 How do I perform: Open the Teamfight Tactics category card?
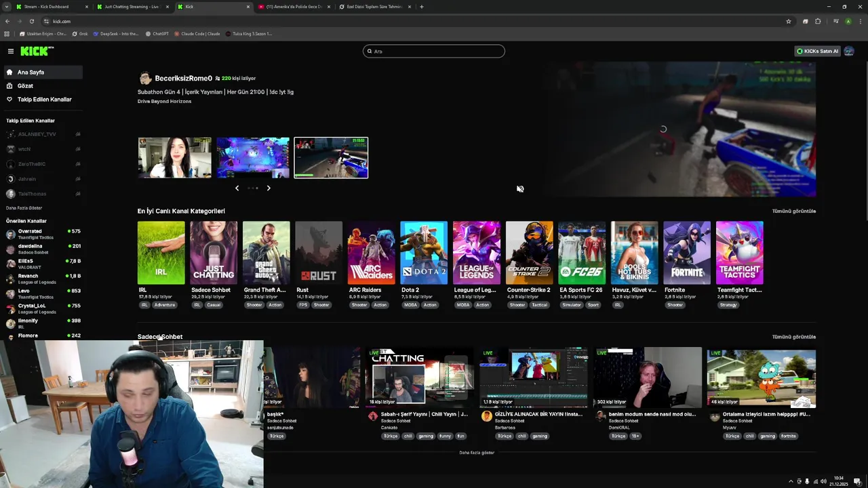740,253
